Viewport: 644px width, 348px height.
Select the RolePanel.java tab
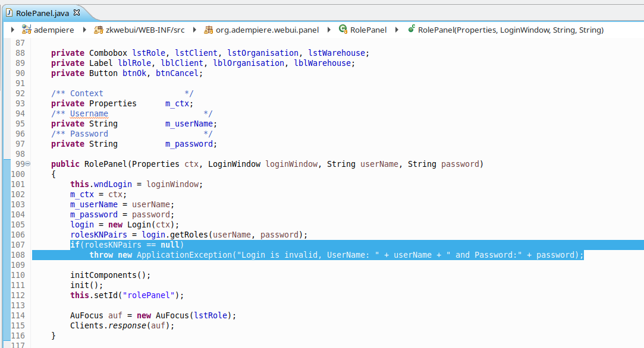[42, 13]
